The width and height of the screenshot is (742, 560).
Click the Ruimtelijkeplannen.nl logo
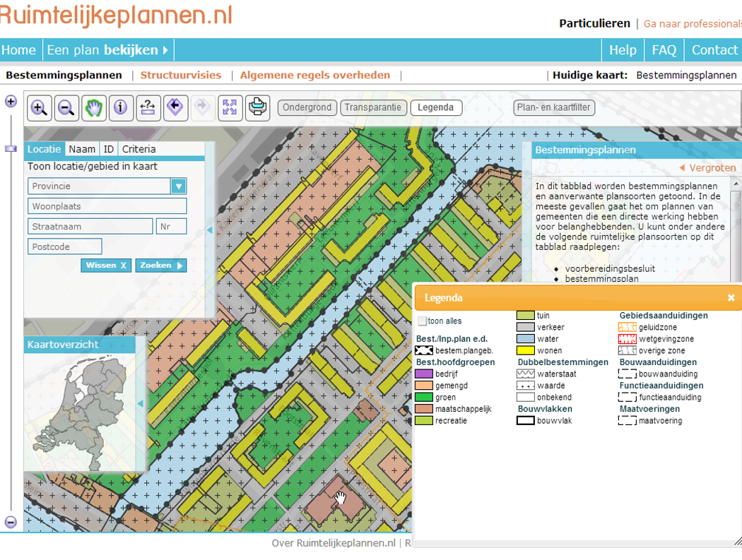(116, 15)
